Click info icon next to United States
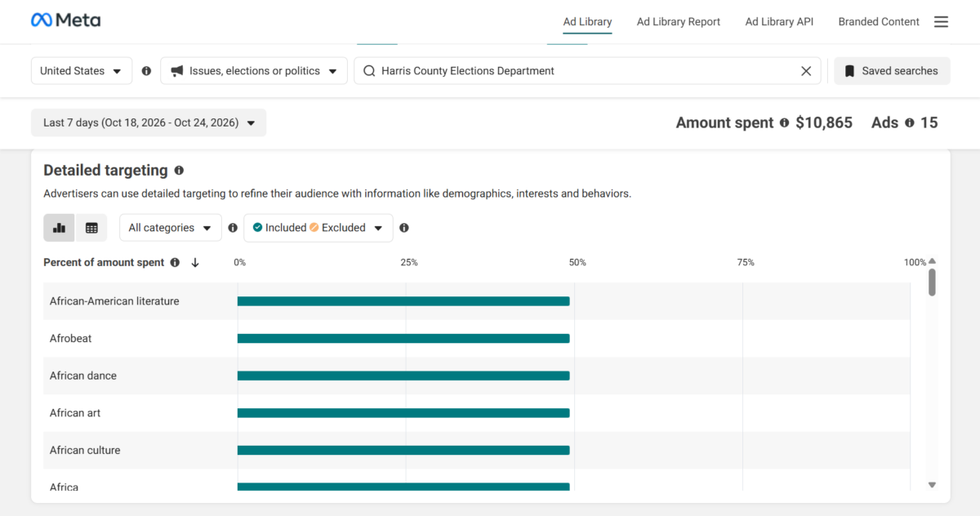Viewport: 980px width, 516px height. 146,71
